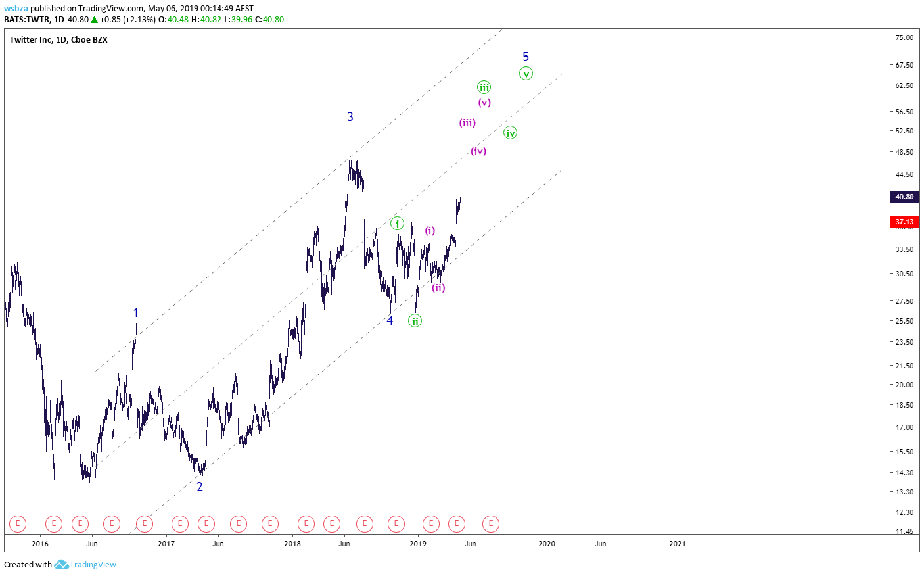Image resolution: width=924 pixels, height=576 pixels.
Task: Open the wsbza author profile link
Action: coord(16,9)
